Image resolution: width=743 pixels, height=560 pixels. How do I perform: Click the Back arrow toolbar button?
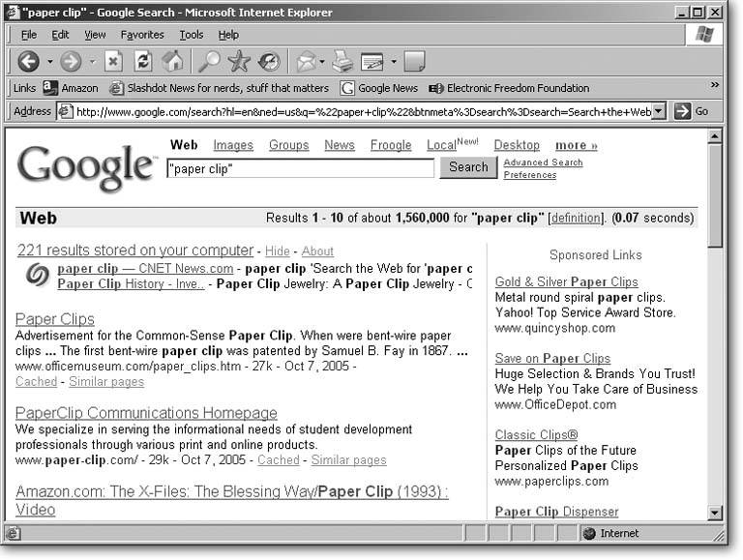pyautogui.click(x=28, y=61)
